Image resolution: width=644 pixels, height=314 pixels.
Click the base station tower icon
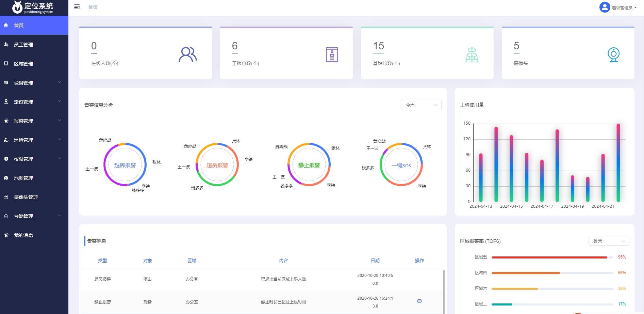pos(472,55)
